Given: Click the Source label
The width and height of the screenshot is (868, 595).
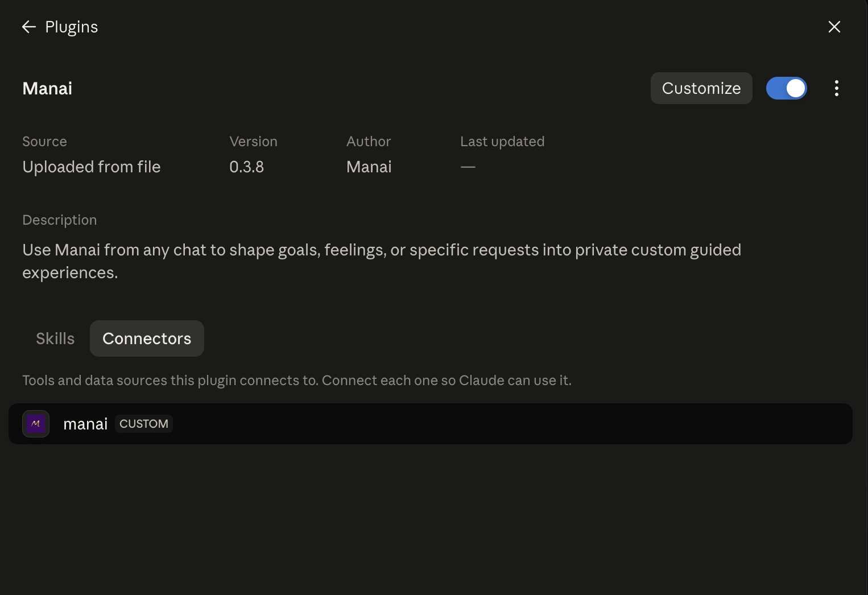Looking at the screenshot, I should (44, 141).
